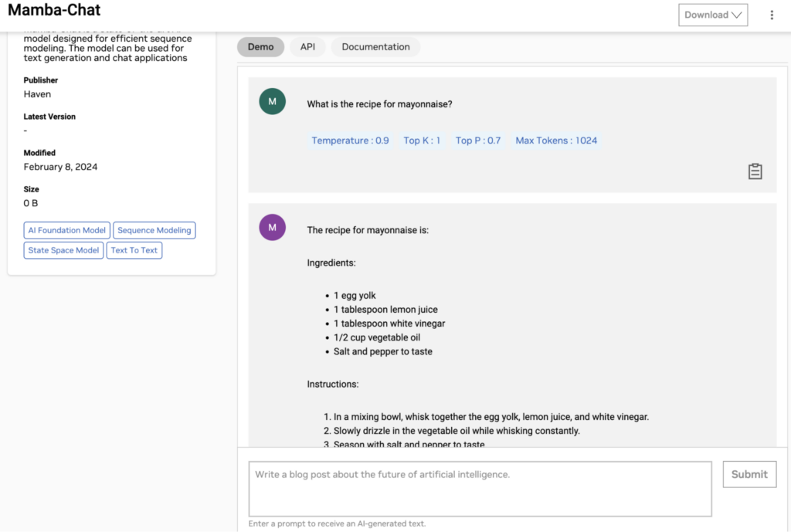Click inside the blog post prompt field

[x=479, y=487]
